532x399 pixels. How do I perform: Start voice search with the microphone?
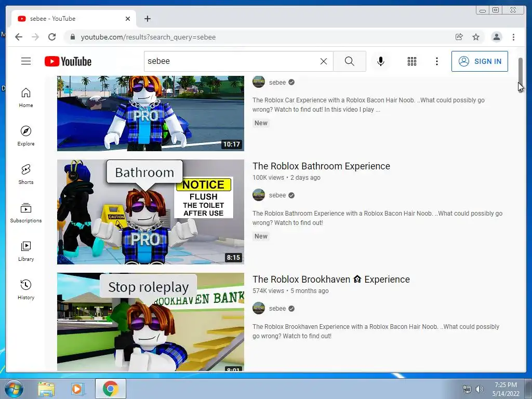pos(381,61)
